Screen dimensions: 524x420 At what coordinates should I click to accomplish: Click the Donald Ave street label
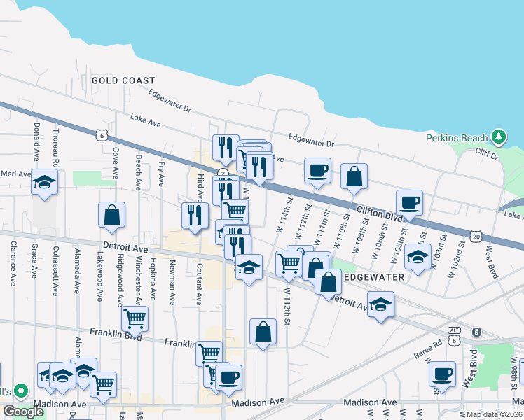tap(36, 141)
